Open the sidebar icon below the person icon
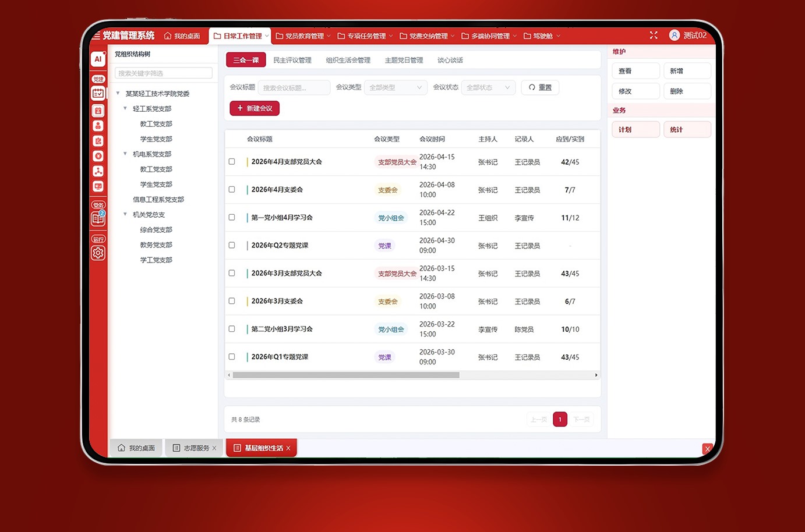This screenshot has height=532, width=805. point(98,141)
